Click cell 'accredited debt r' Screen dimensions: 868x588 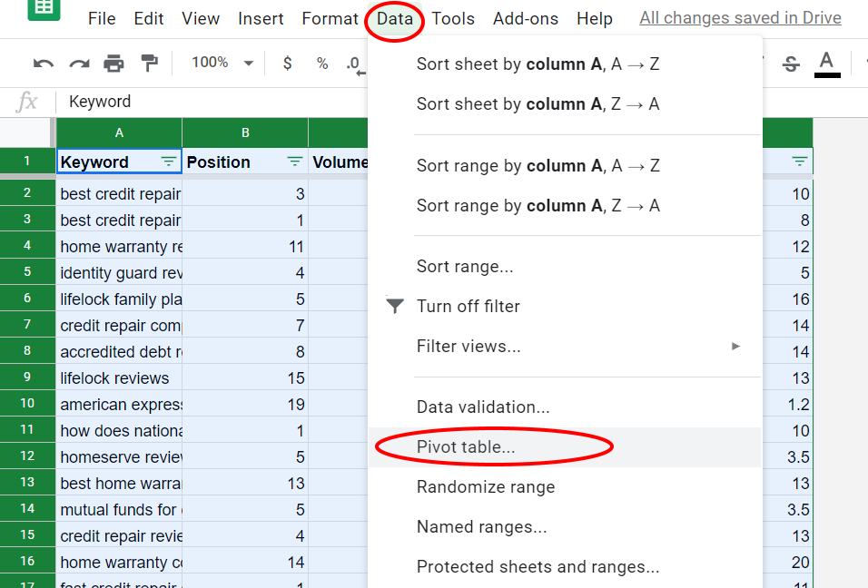pos(119,352)
